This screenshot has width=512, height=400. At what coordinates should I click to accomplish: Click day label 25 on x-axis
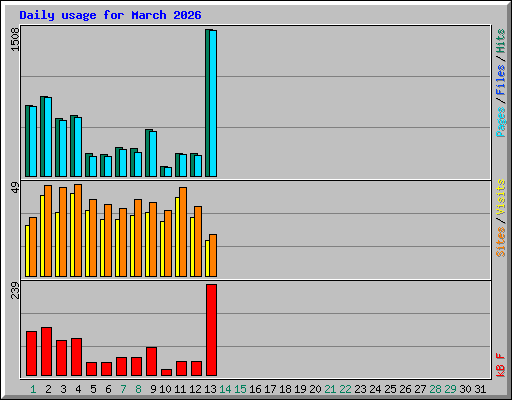(x=390, y=389)
